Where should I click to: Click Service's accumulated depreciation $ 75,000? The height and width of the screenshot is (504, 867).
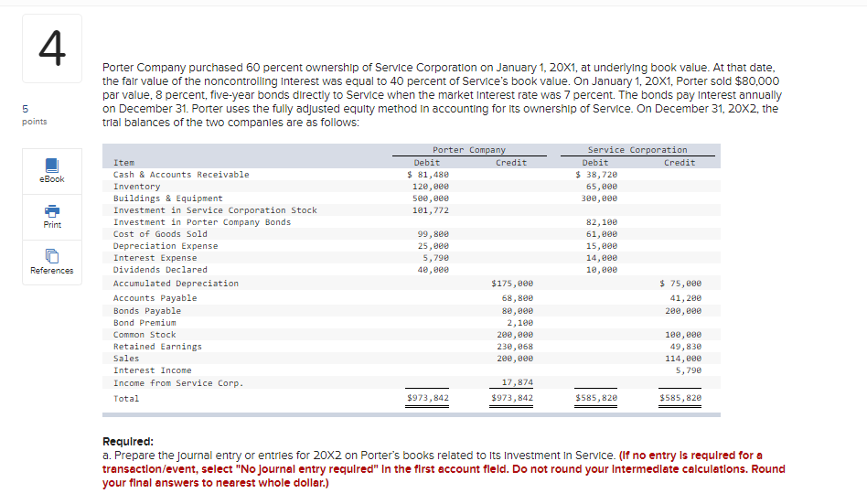pos(680,284)
